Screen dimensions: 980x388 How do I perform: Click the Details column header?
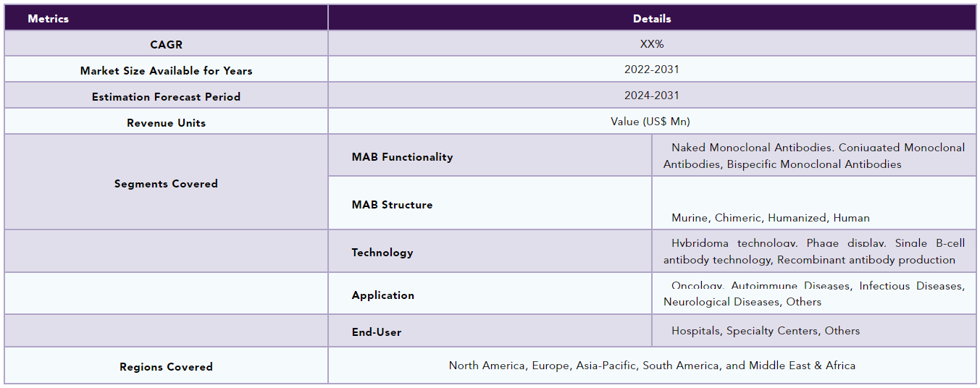click(x=652, y=19)
